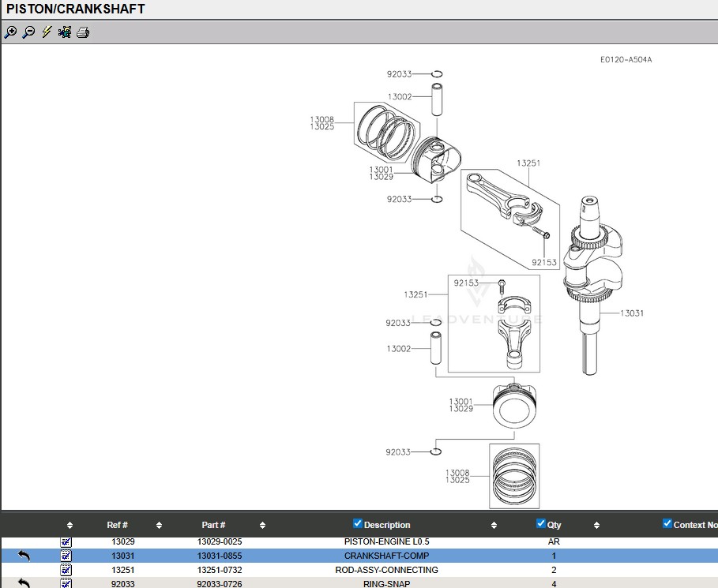Screen dimensions: 718x588
Task: Select part number 13031-0855
Action: click(x=220, y=556)
